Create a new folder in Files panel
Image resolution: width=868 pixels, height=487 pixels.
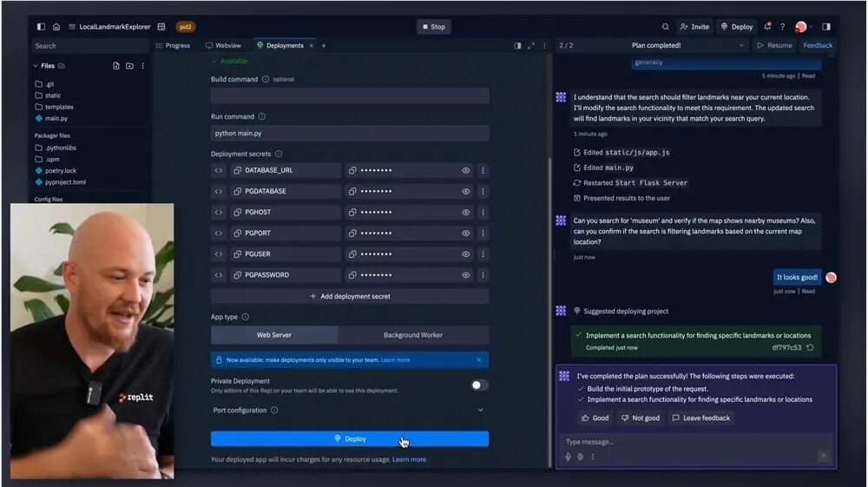(x=129, y=66)
